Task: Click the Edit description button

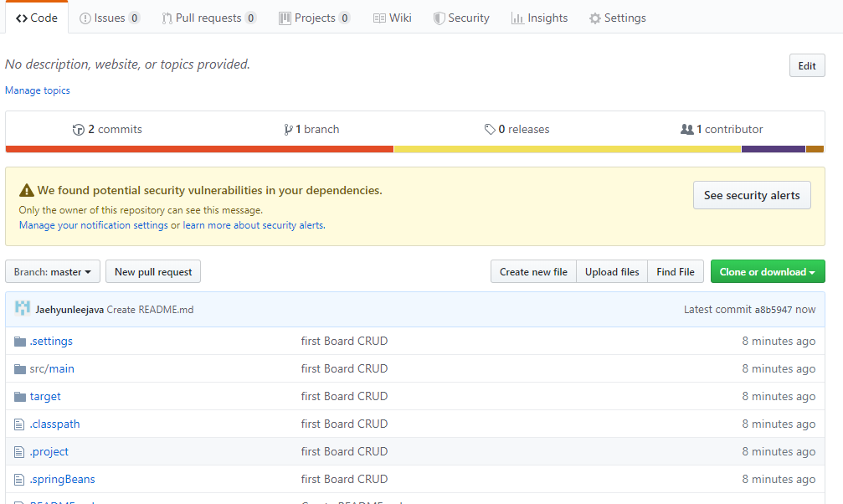Action: click(807, 65)
